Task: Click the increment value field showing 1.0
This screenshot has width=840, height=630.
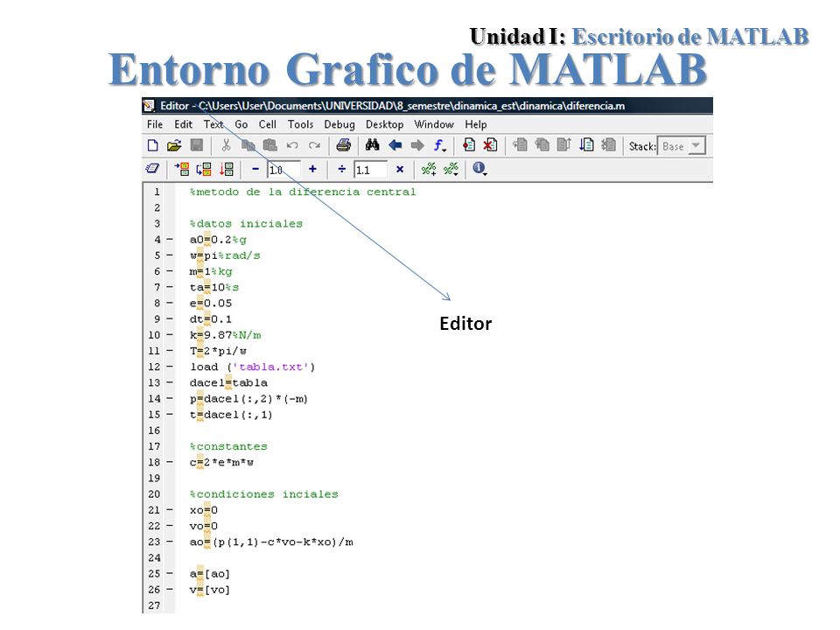Action: [283, 170]
